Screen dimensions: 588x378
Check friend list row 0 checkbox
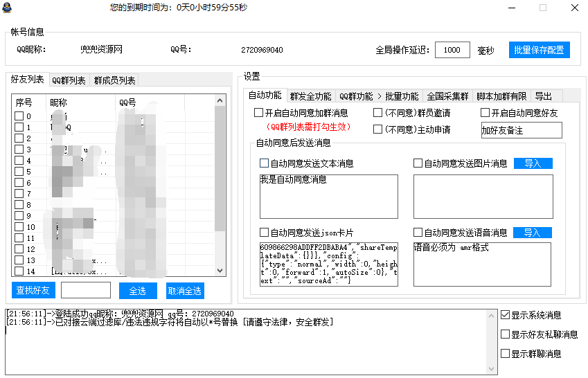coord(19,116)
